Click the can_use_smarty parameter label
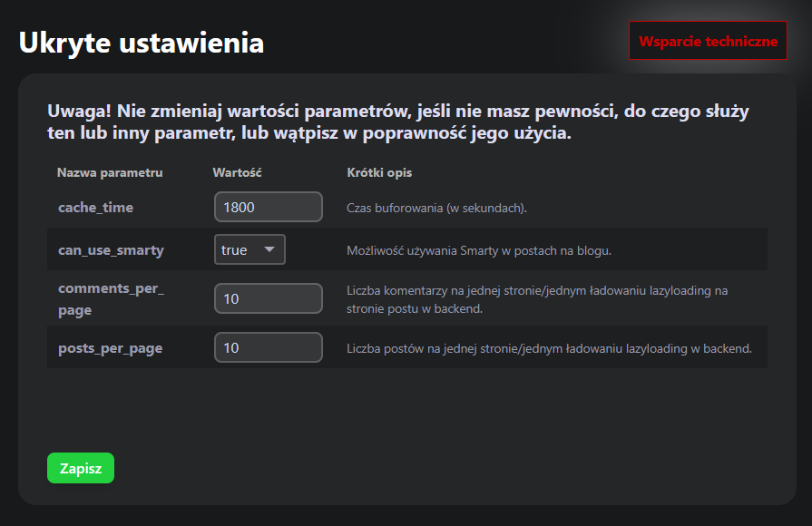The image size is (812, 526). tap(111, 249)
